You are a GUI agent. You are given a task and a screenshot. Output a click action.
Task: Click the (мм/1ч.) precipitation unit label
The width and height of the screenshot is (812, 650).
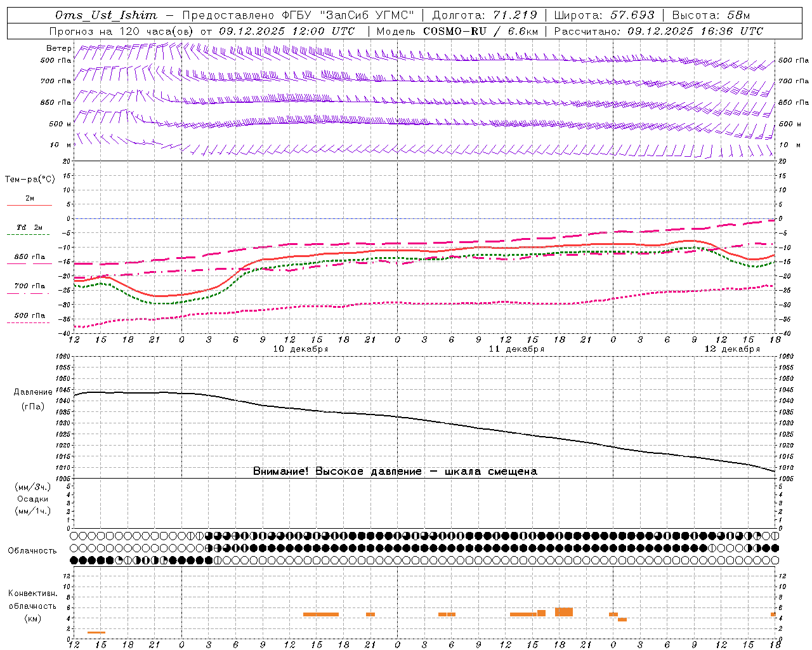tap(33, 511)
